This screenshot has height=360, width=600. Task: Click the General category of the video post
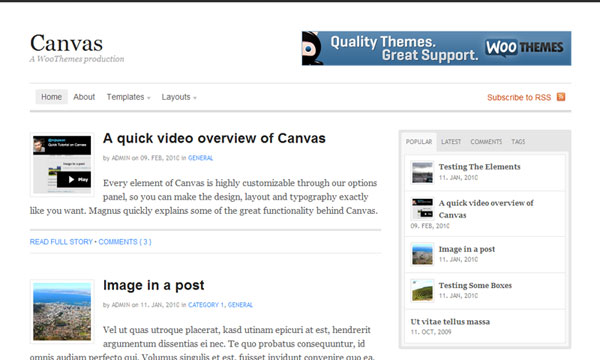(x=200, y=158)
